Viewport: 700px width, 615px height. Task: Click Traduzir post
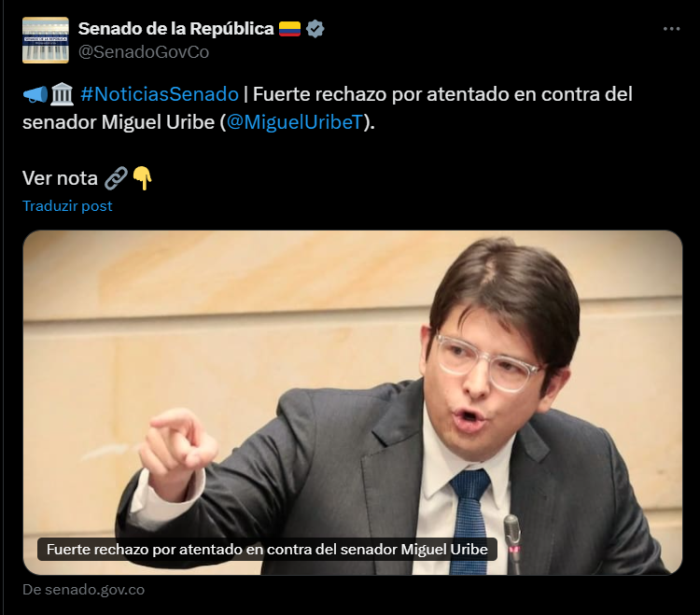tap(67, 205)
